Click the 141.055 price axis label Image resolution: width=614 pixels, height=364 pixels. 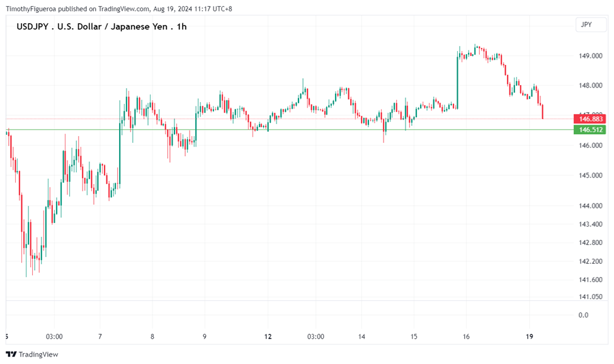pos(591,297)
